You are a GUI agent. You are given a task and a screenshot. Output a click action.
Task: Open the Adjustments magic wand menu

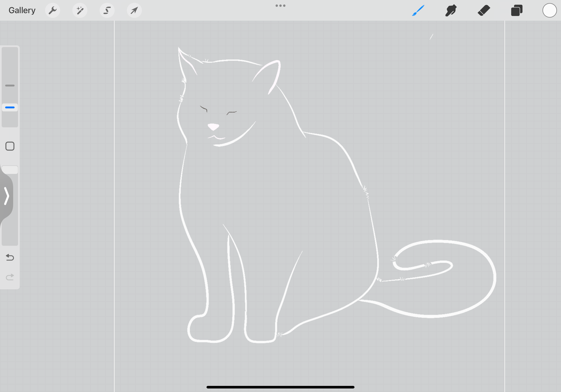click(x=80, y=10)
